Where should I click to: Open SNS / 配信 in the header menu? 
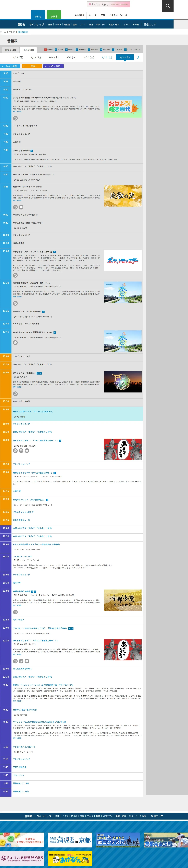pyautogui.click(x=80, y=15)
